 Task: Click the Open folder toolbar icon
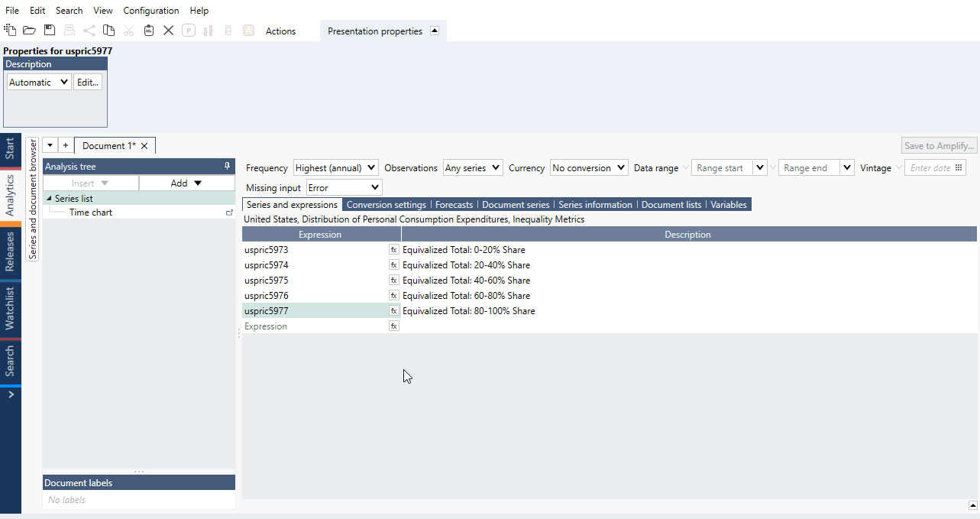29,31
